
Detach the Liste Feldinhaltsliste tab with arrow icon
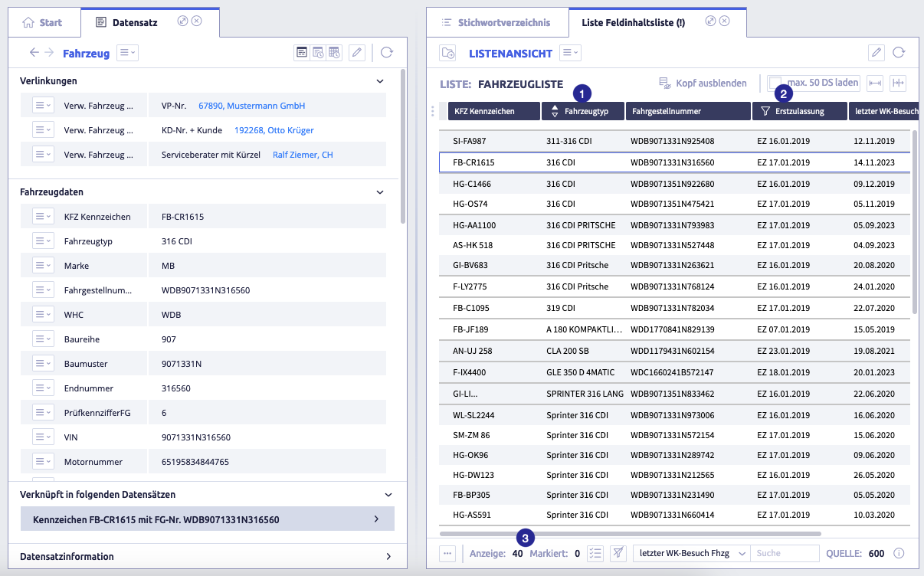coord(710,21)
